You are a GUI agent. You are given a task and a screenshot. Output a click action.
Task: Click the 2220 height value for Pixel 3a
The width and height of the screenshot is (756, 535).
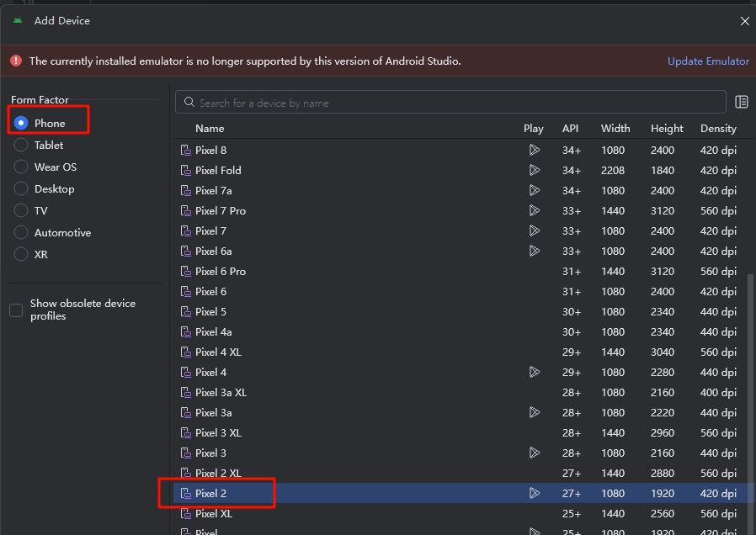pos(663,413)
